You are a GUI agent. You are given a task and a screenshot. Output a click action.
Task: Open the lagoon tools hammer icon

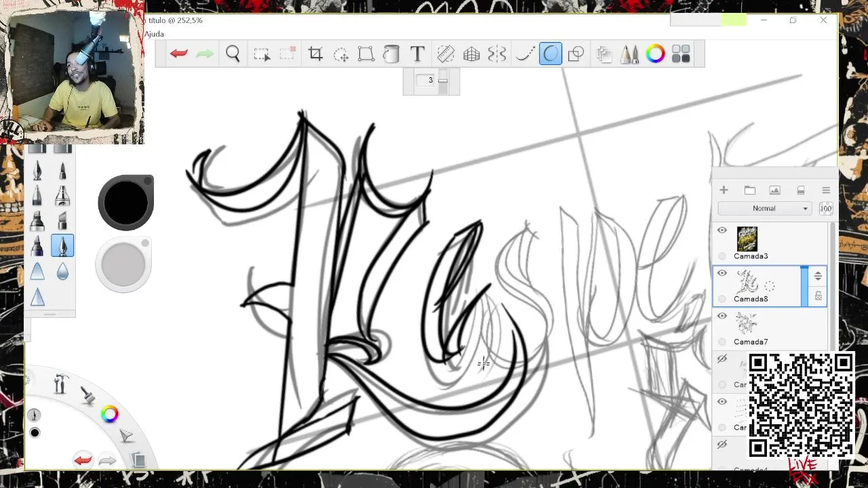[60, 384]
